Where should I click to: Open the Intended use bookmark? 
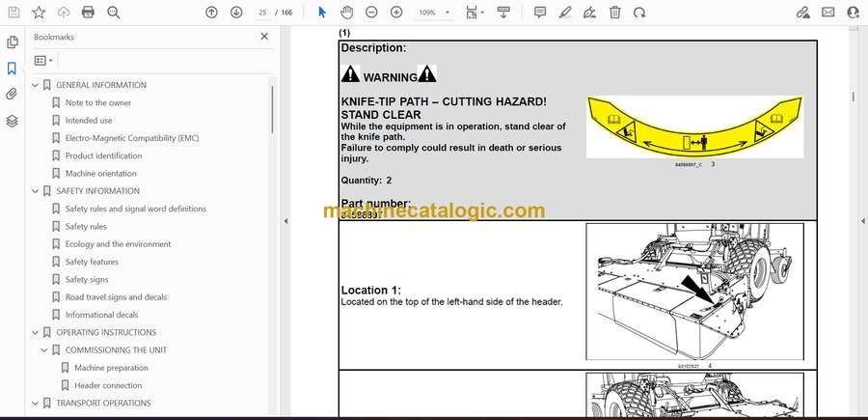pos(89,121)
